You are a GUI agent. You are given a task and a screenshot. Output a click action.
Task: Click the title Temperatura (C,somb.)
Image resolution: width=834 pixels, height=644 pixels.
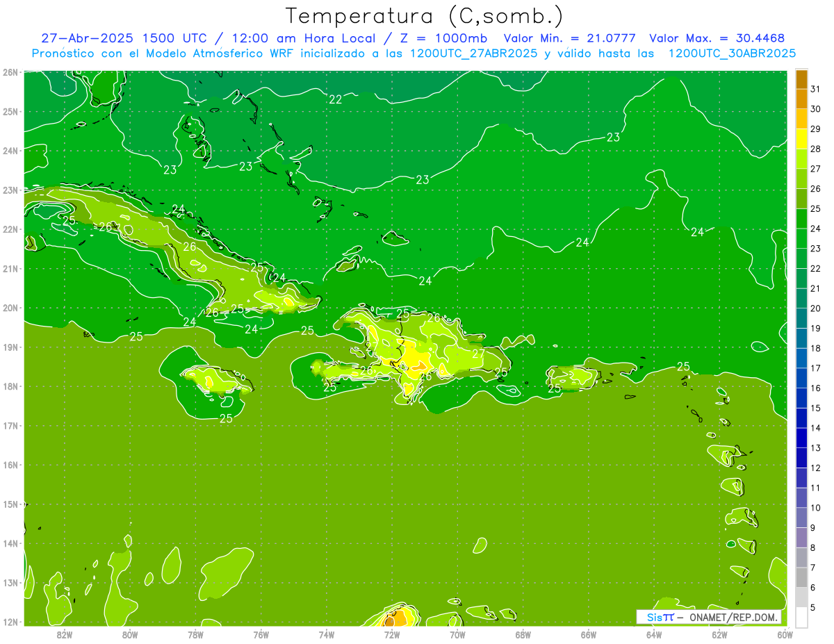[425, 16]
